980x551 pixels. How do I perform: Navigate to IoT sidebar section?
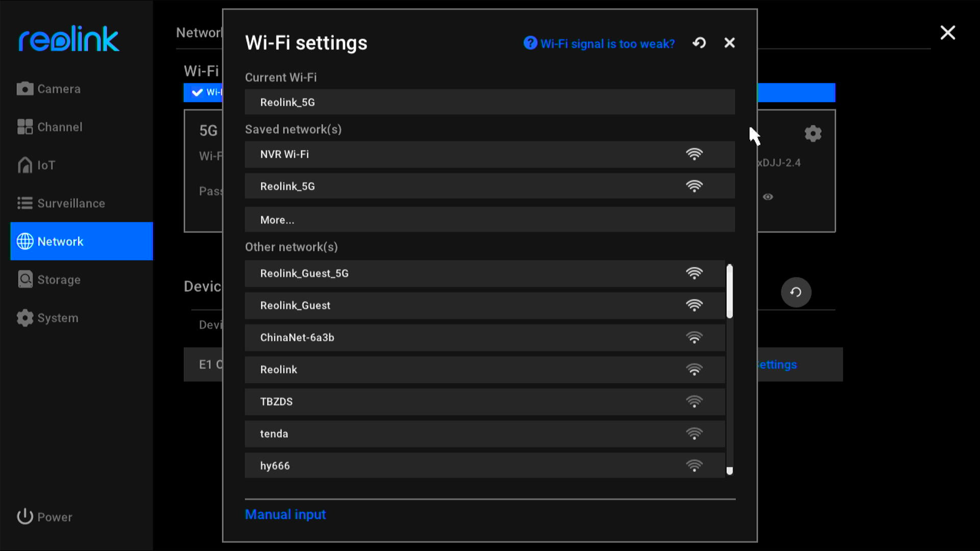coord(45,165)
